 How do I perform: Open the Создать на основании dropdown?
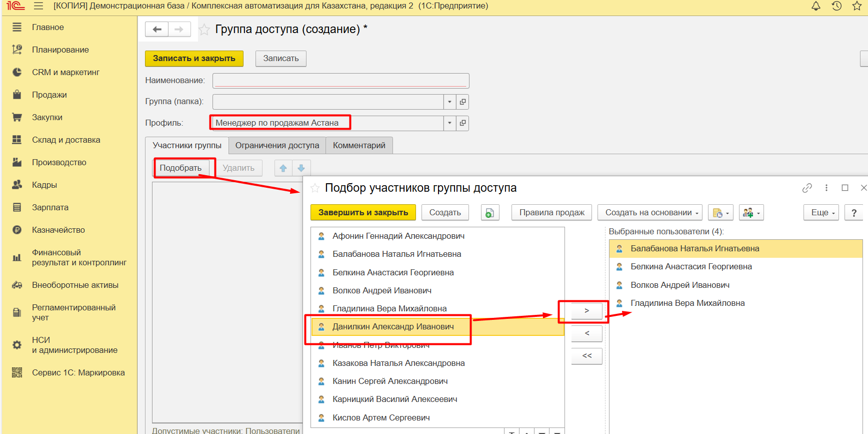click(651, 213)
